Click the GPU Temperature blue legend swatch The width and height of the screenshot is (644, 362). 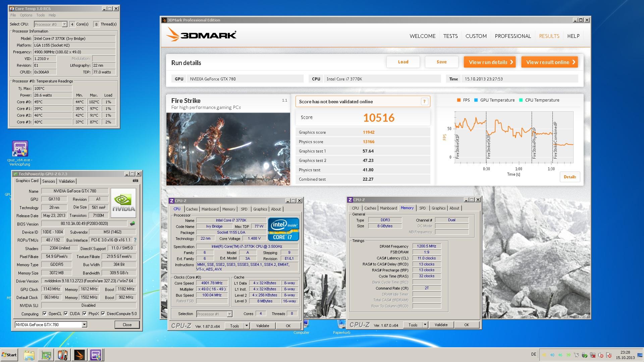476,100
